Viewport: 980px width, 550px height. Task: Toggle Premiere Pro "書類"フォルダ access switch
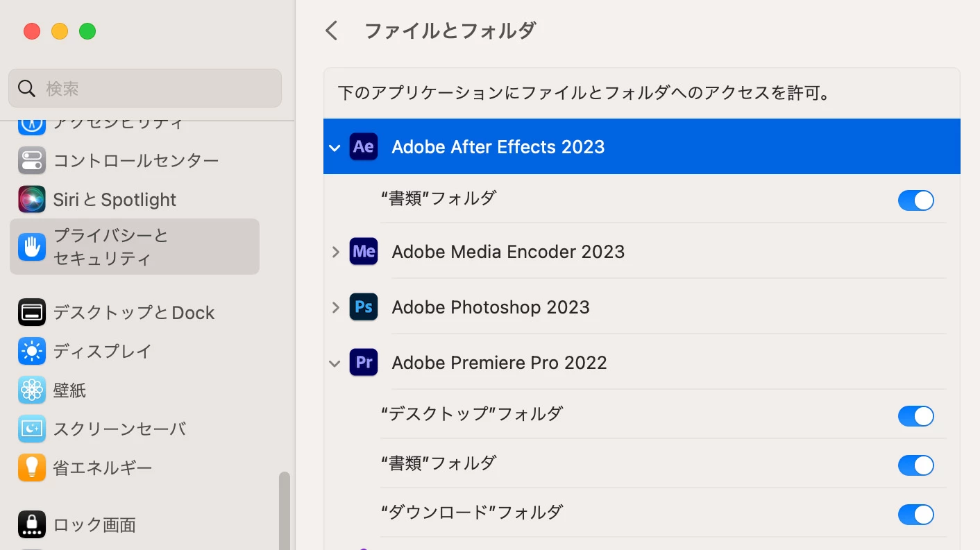(916, 465)
